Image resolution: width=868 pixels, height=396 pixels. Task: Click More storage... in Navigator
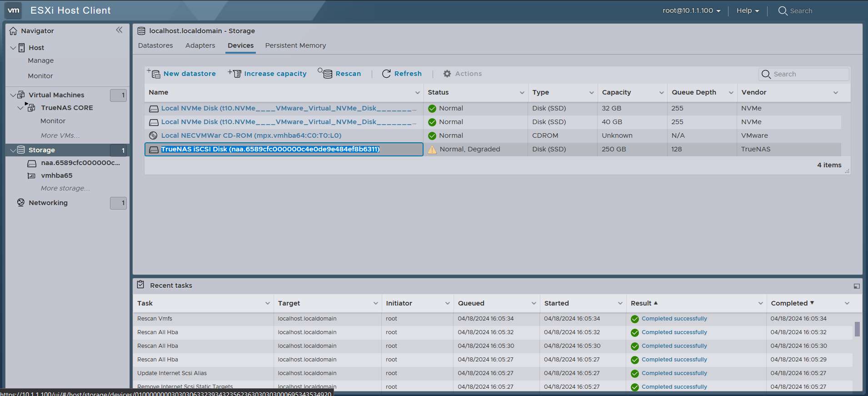(x=65, y=188)
